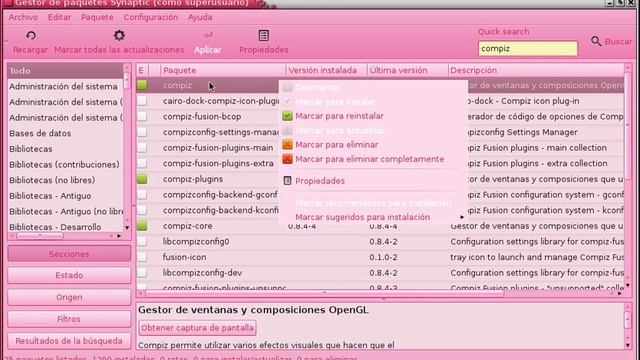Click the description pane down scroll arrow
Viewport: 640px width, 360px height.
click(x=628, y=346)
